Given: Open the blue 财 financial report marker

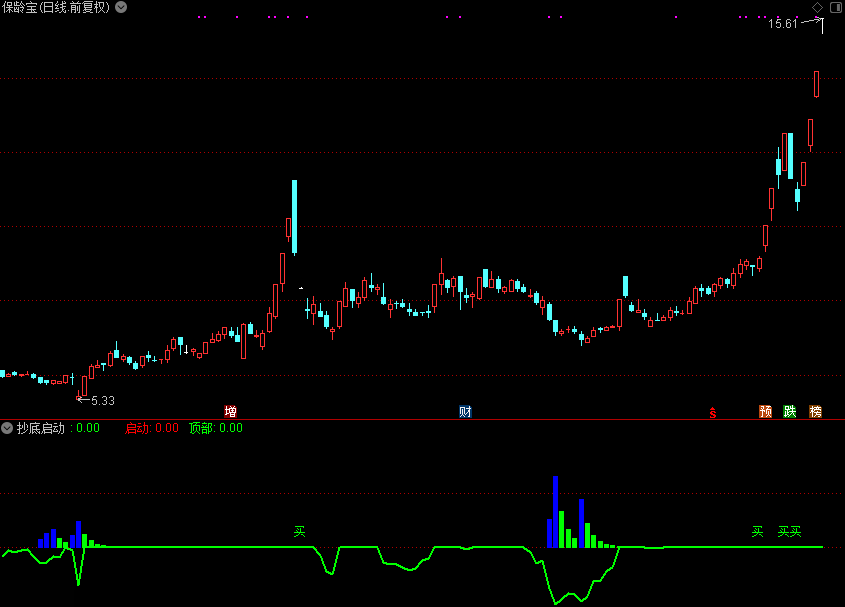Looking at the screenshot, I should 465,412.
